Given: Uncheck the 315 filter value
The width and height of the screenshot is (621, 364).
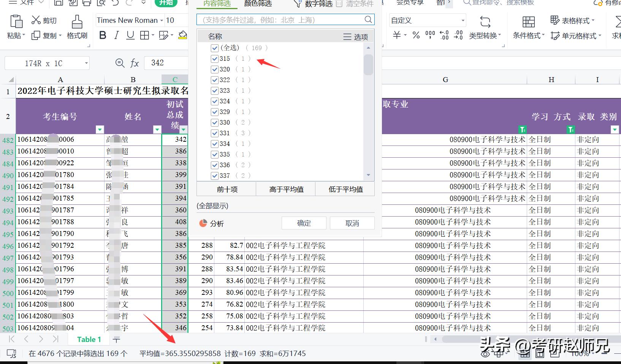Looking at the screenshot, I should pos(215,59).
